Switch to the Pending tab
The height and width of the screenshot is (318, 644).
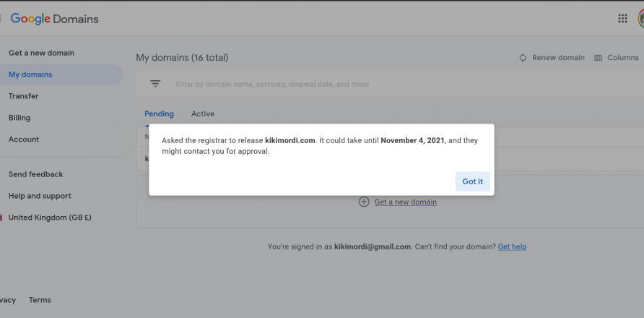point(159,114)
